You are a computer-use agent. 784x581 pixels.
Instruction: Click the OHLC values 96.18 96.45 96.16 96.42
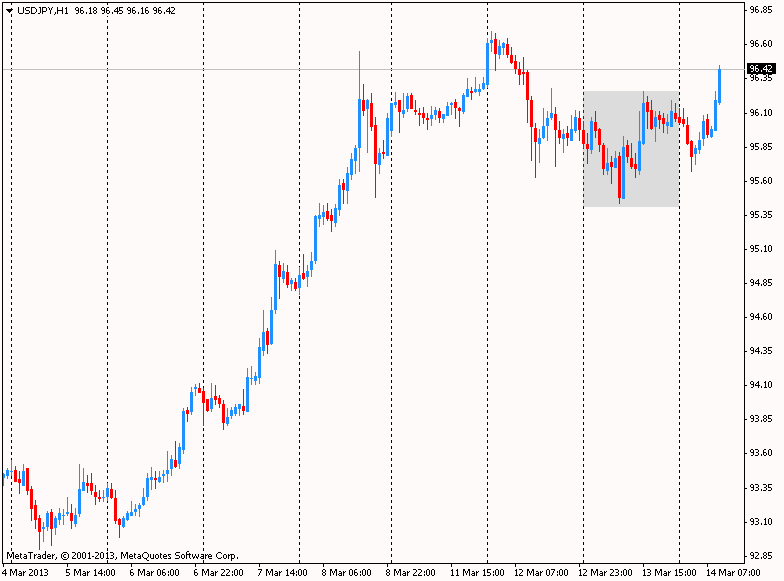(125, 10)
